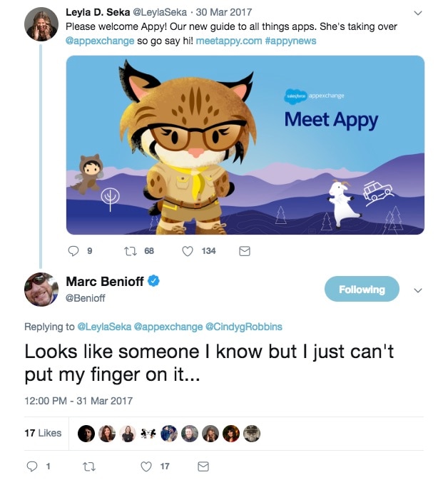Image resolution: width=448 pixels, height=480 pixels.
Task: Open Leyla D. Seka's profile avatar
Action: coord(41,26)
